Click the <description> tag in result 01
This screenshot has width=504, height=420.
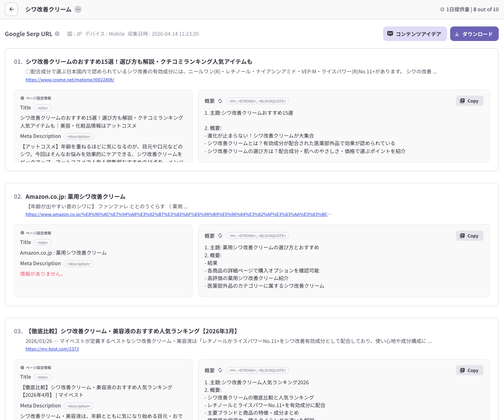[79, 136]
